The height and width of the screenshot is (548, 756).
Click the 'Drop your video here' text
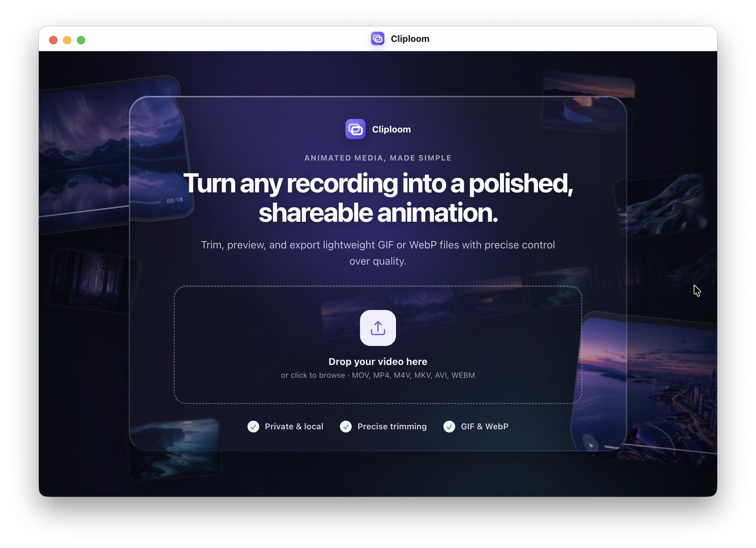[x=378, y=362]
